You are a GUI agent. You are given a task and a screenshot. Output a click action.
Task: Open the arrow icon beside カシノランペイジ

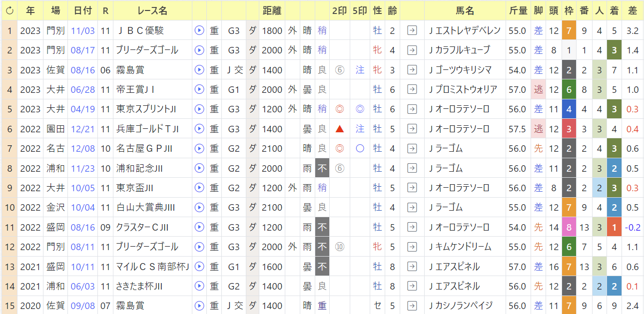(x=412, y=306)
